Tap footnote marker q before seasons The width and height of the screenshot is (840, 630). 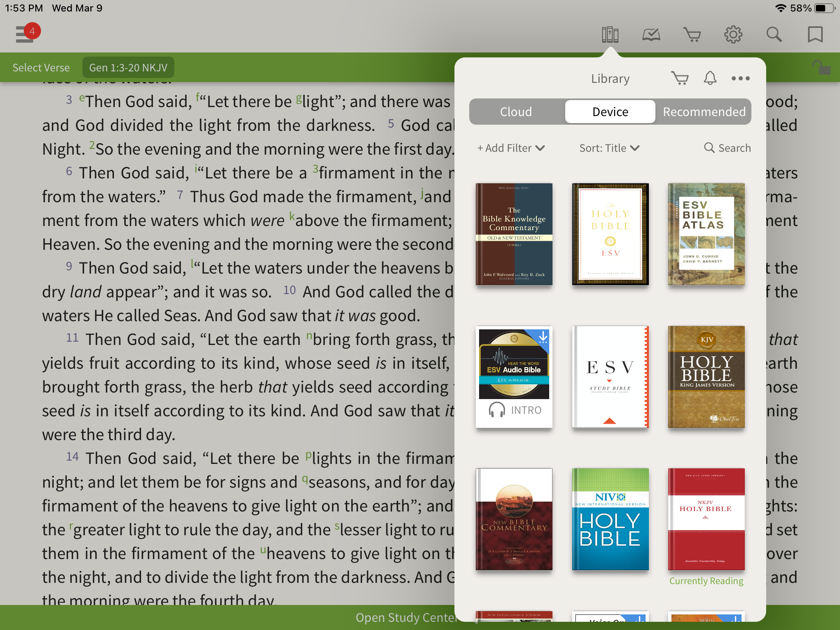pyautogui.click(x=305, y=479)
